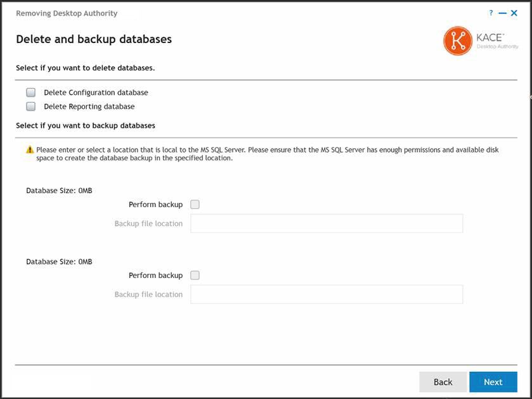
Task: Click the second Perform backup label
Action: 155,275
